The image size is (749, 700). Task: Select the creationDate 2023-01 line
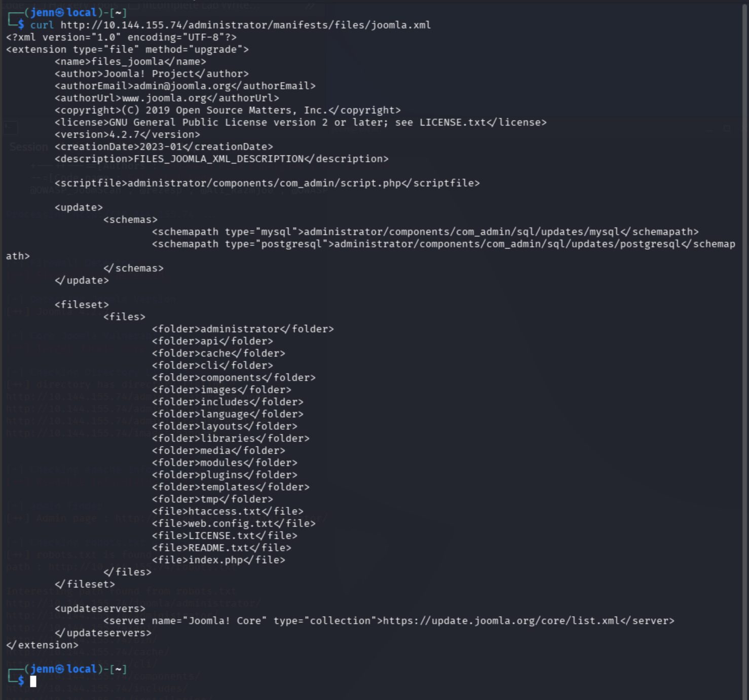click(x=164, y=146)
